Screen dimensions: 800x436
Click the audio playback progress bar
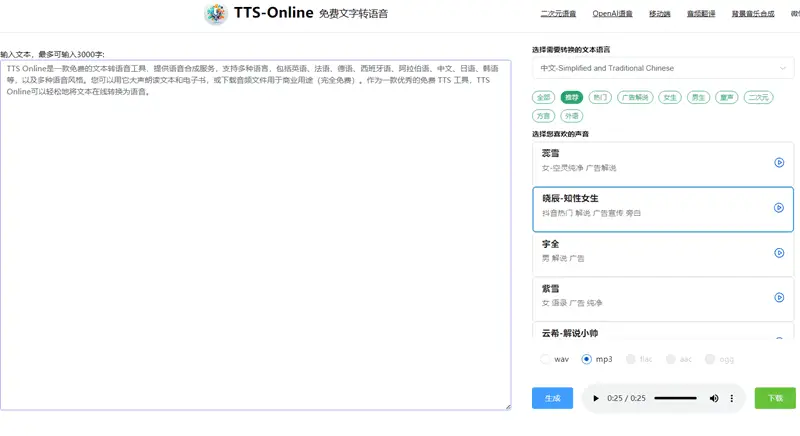tap(675, 398)
